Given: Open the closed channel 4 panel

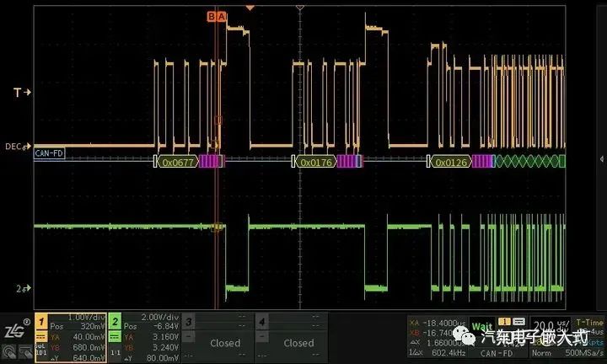Looking at the screenshot, I should point(292,337).
